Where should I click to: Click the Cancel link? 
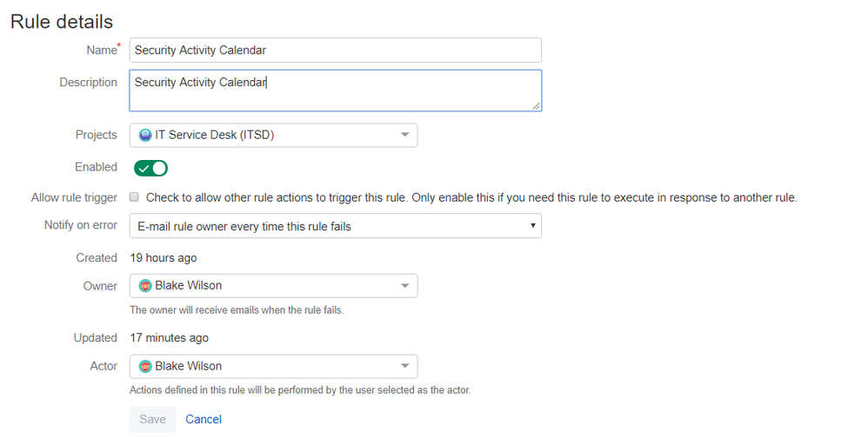click(204, 419)
